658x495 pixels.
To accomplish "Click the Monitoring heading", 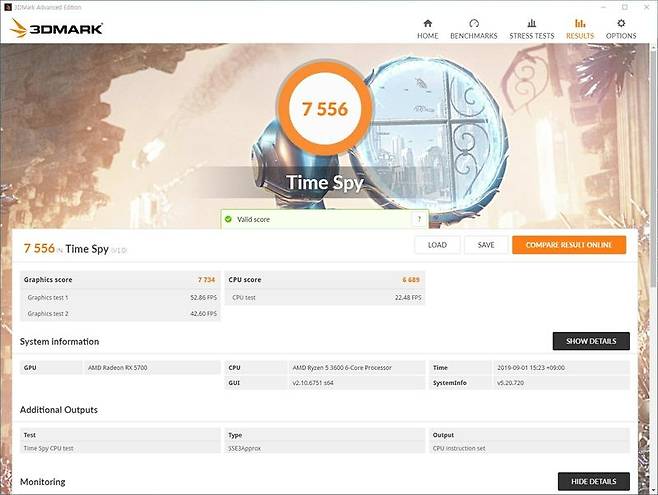I will pos(43,482).
